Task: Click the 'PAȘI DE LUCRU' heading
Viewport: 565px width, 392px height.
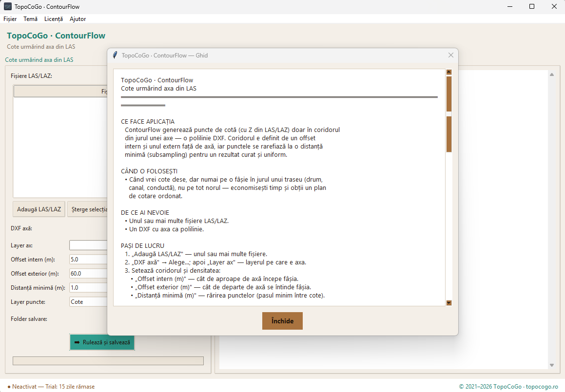Action: click(x=142, y=246)
